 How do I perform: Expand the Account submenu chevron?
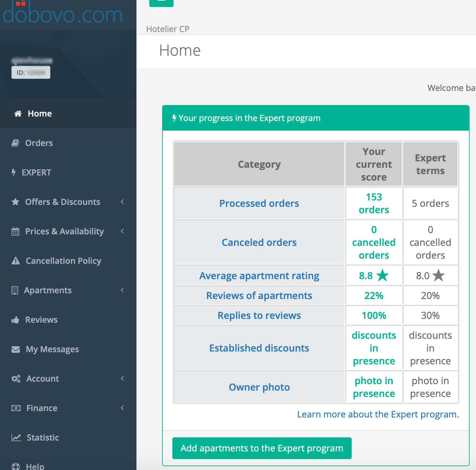point(122,378)
